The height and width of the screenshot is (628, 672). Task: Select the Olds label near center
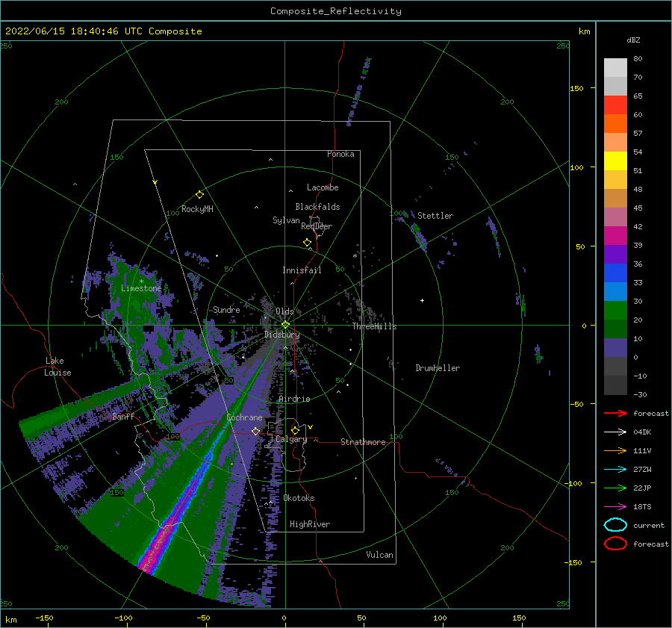[284, 311]
